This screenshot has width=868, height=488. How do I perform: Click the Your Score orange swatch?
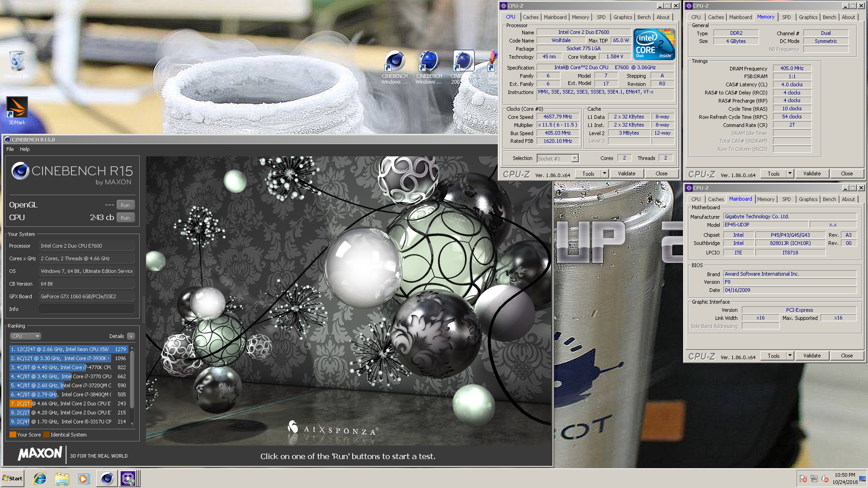[13, 435]
